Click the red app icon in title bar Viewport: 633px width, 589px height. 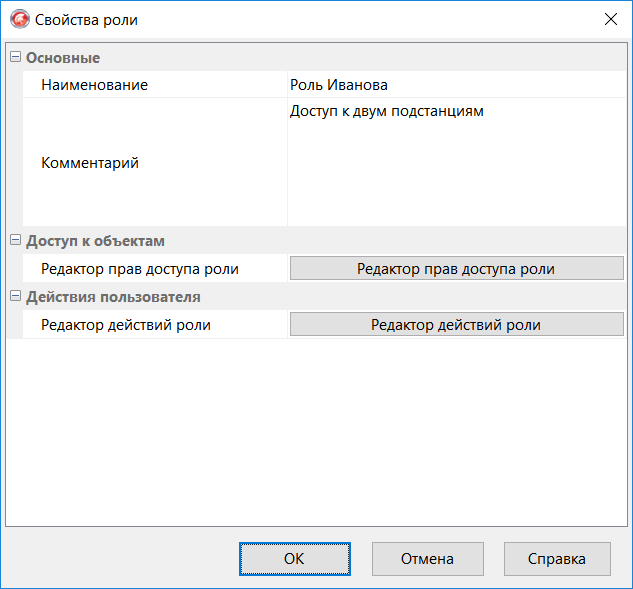tap(19, 20)
